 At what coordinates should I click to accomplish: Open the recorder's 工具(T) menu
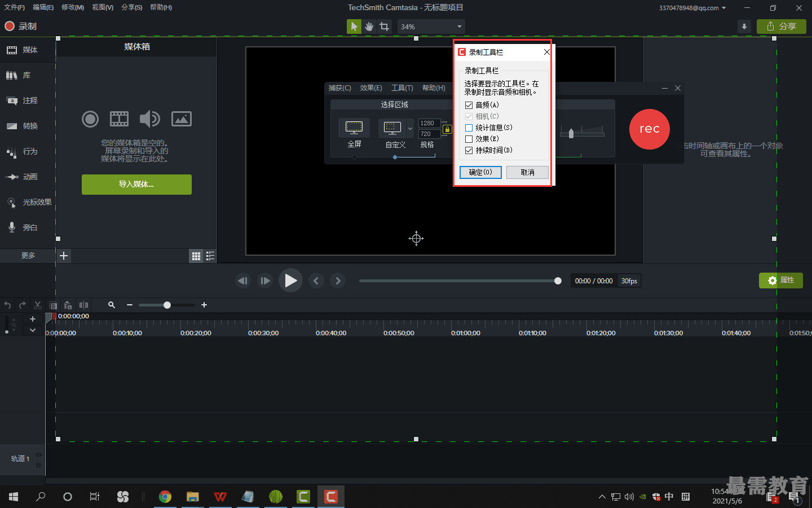pos(402,88)
